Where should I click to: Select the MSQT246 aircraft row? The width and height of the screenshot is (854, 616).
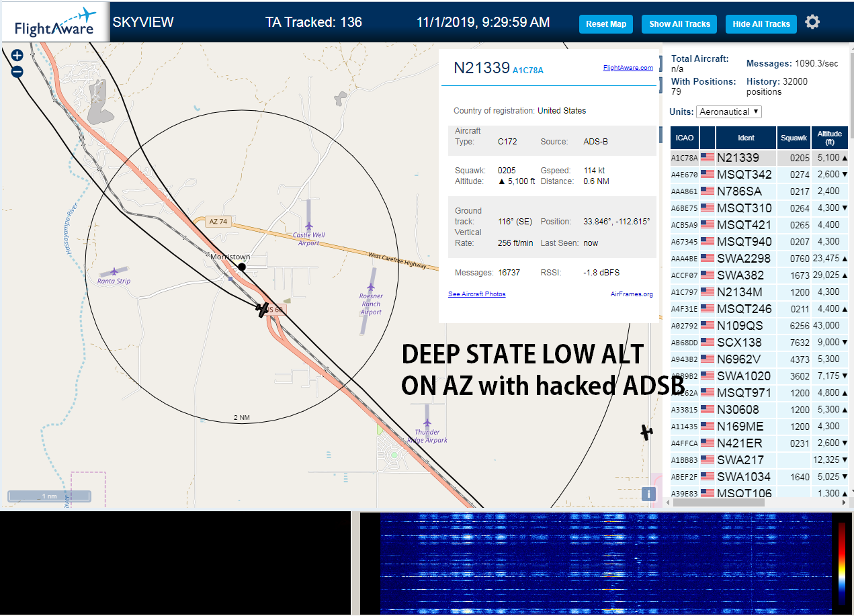759,309
